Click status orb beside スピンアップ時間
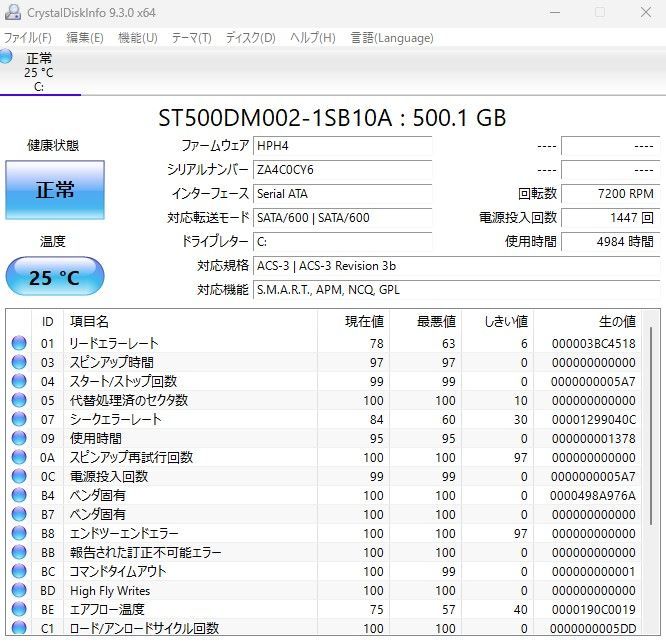 18,362
